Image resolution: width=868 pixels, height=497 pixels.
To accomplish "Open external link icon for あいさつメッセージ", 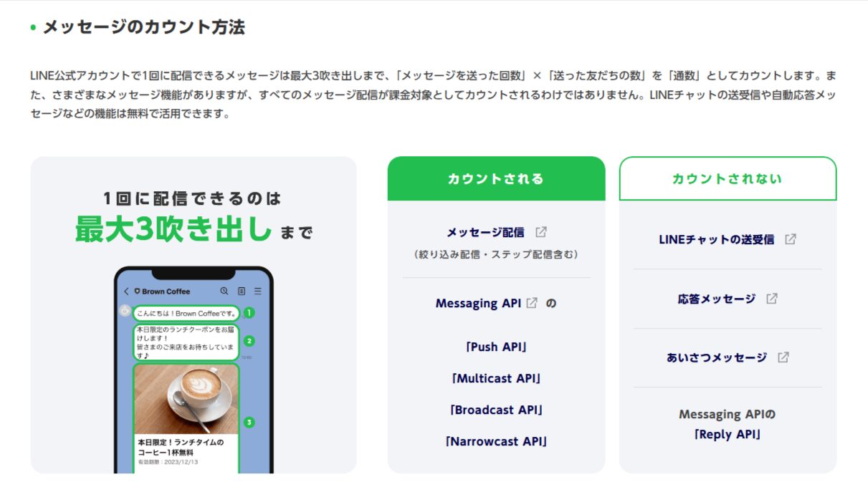I will [x=783, y=357].
